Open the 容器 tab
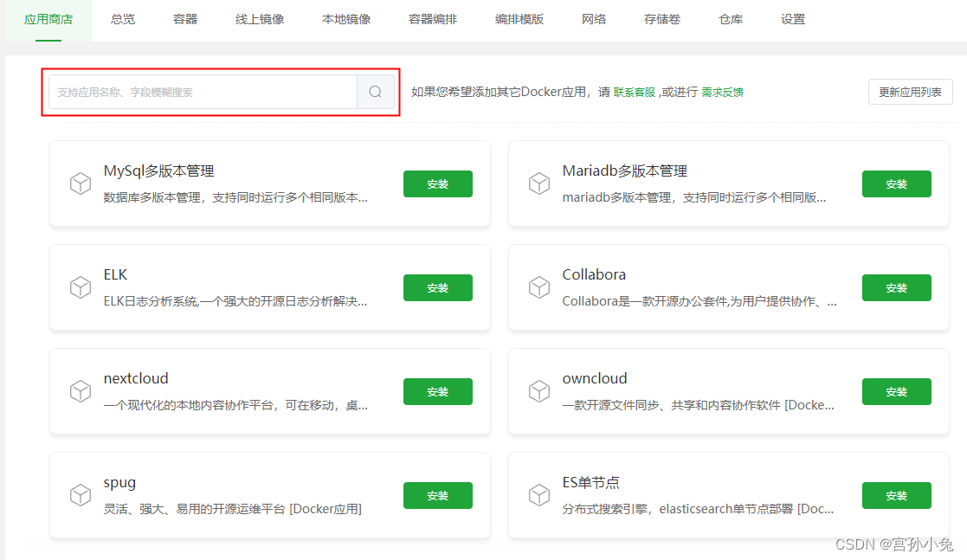This screenshot has height=560, width=967. coord(185,20)
